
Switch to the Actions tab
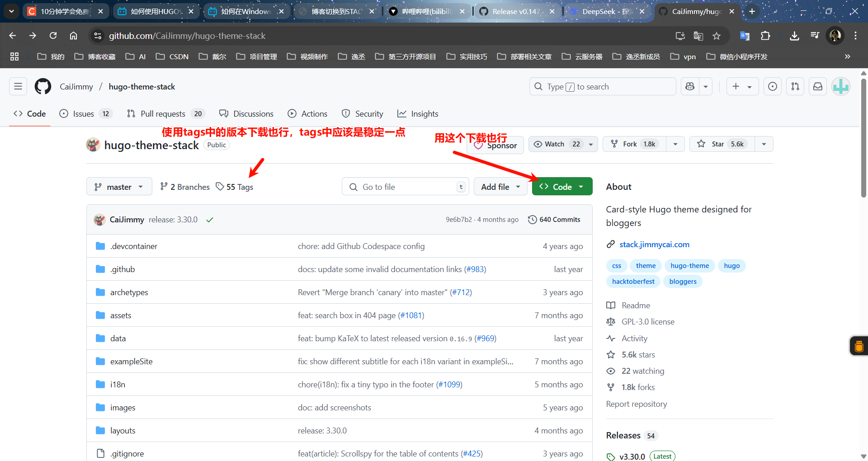click(x=307, y=114)
